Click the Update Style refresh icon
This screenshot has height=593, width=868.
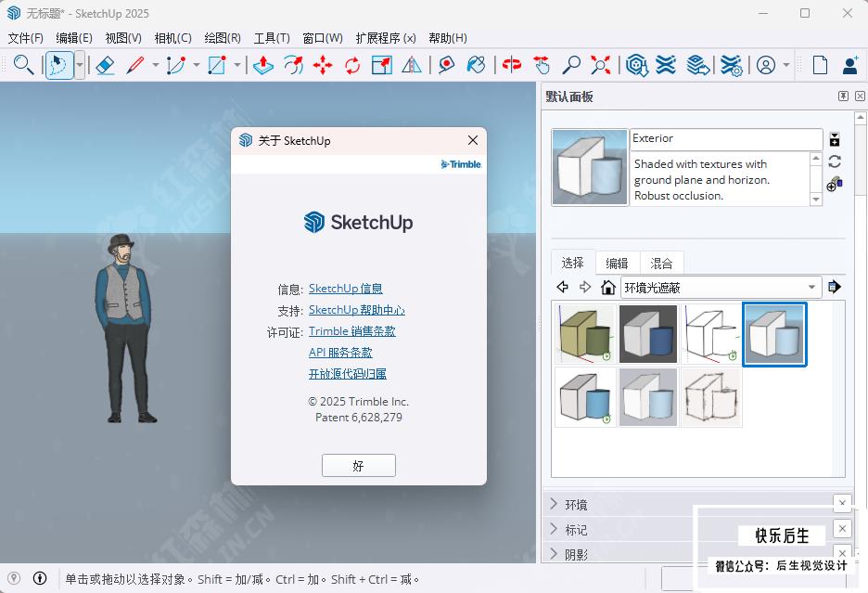pyautogui.click(x=835, y=161)
